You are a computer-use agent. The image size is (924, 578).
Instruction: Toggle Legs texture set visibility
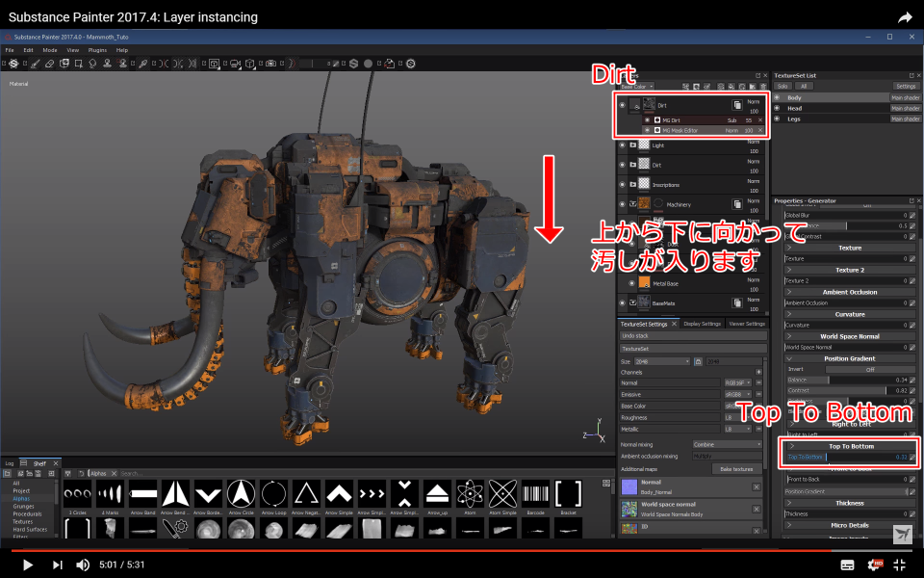point(778,118)
